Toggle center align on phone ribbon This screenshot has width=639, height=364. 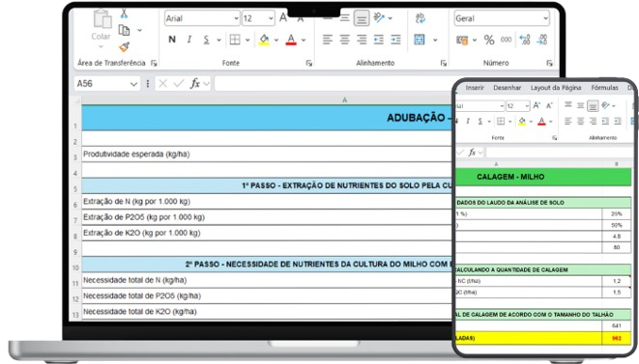point(580,121)
